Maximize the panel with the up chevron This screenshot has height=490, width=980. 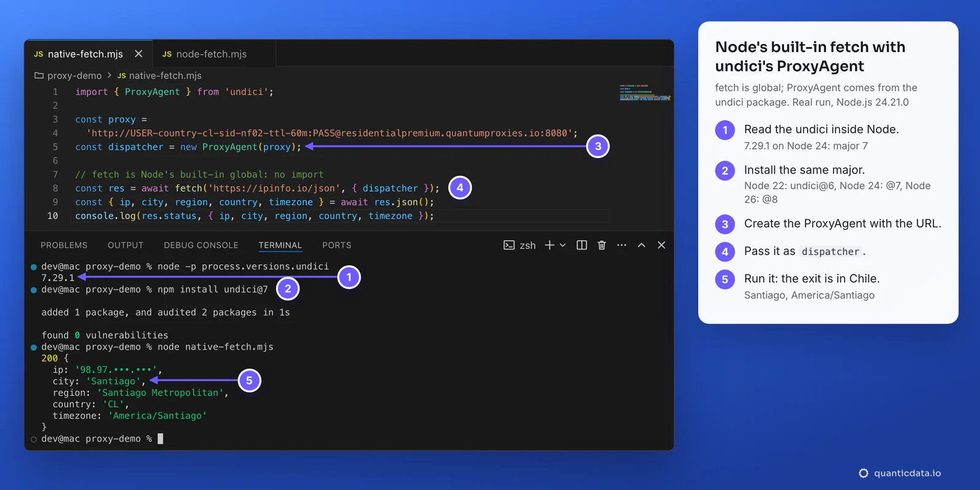(x=641, y=245)
